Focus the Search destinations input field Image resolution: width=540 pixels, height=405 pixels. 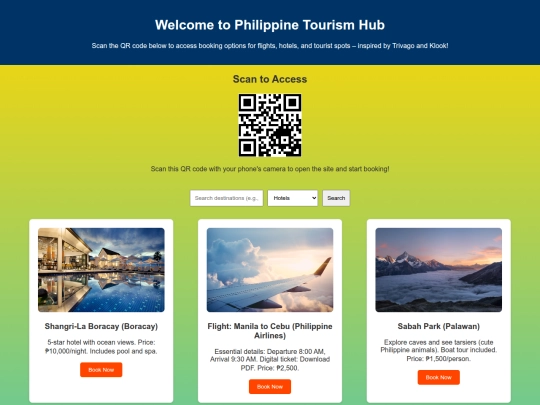click(226, 198)
